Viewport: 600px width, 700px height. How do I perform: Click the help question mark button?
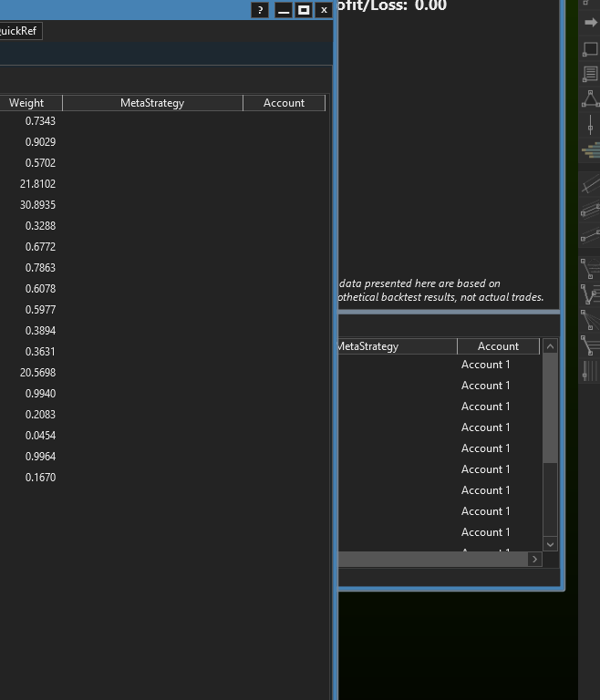click(260, 10)
